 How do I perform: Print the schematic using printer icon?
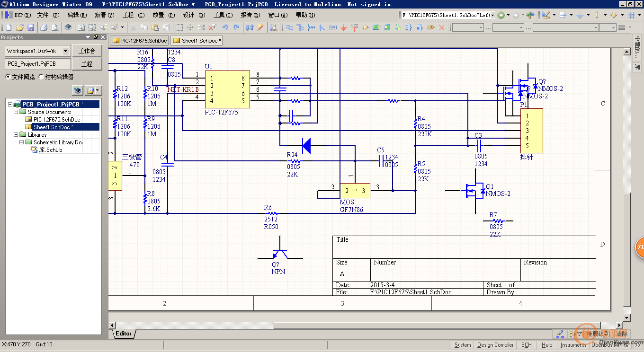(x=44, y=27)
